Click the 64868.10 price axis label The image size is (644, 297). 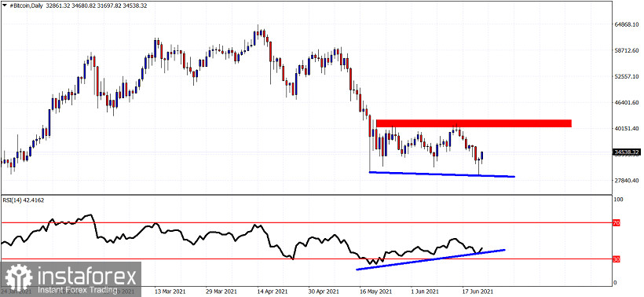click(627, 24)
